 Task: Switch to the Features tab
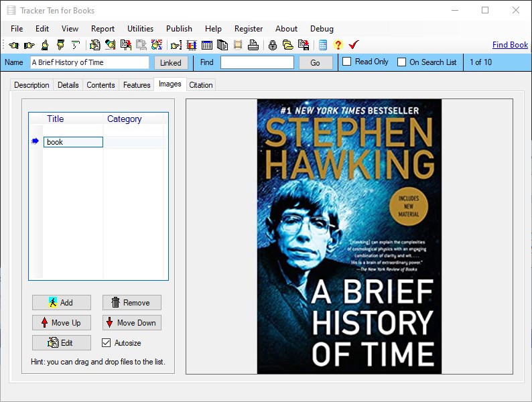(x=137, y=85)
